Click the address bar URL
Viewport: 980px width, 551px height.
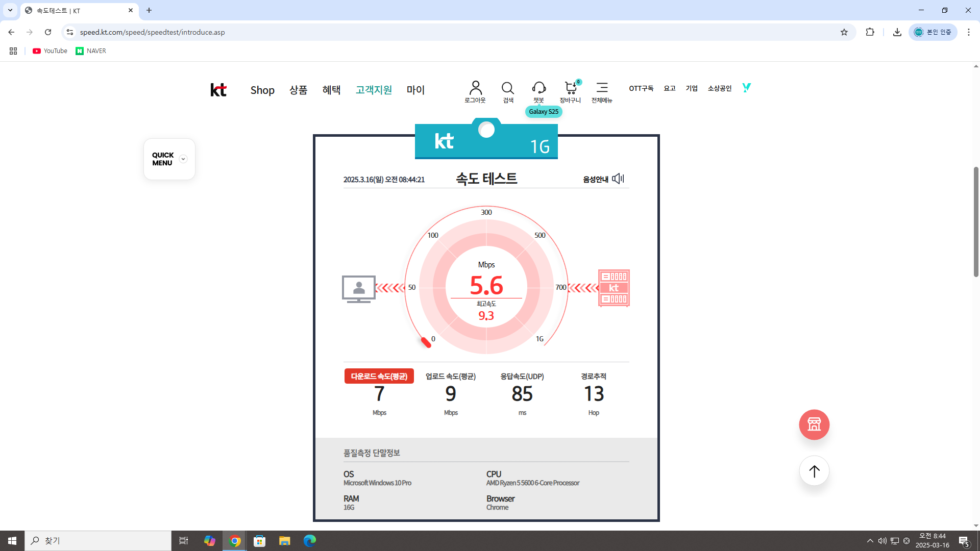[152, 32]
